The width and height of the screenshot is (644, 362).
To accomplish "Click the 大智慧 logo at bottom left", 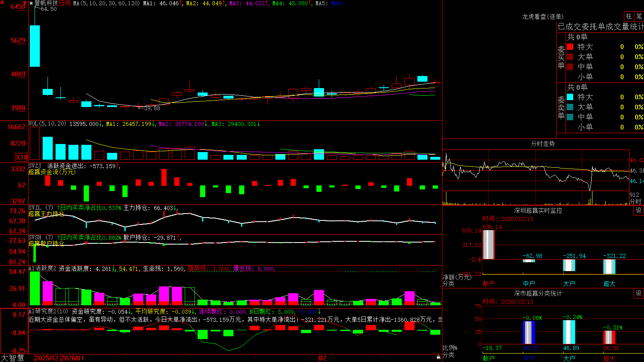I will pyautogui.click(x=12, y=358).
